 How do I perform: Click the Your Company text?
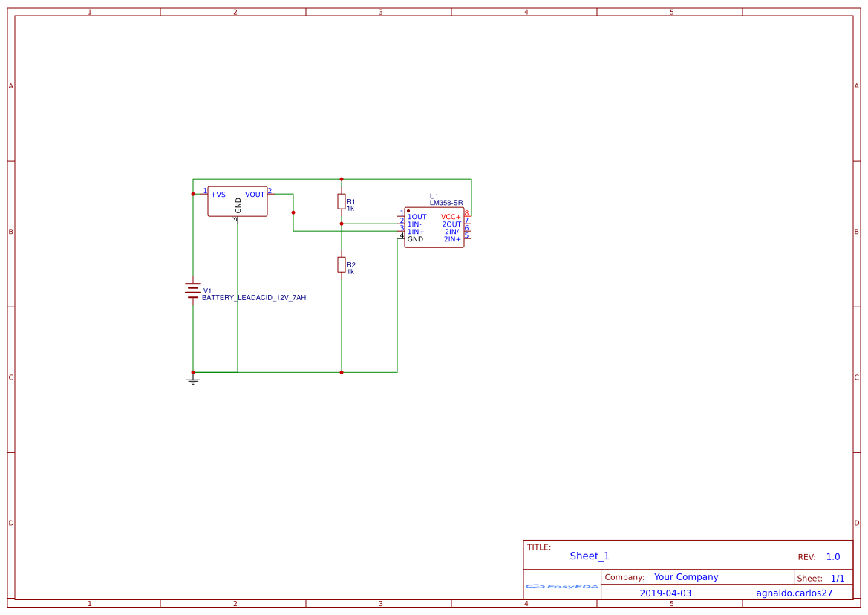[x=686, y=577]
